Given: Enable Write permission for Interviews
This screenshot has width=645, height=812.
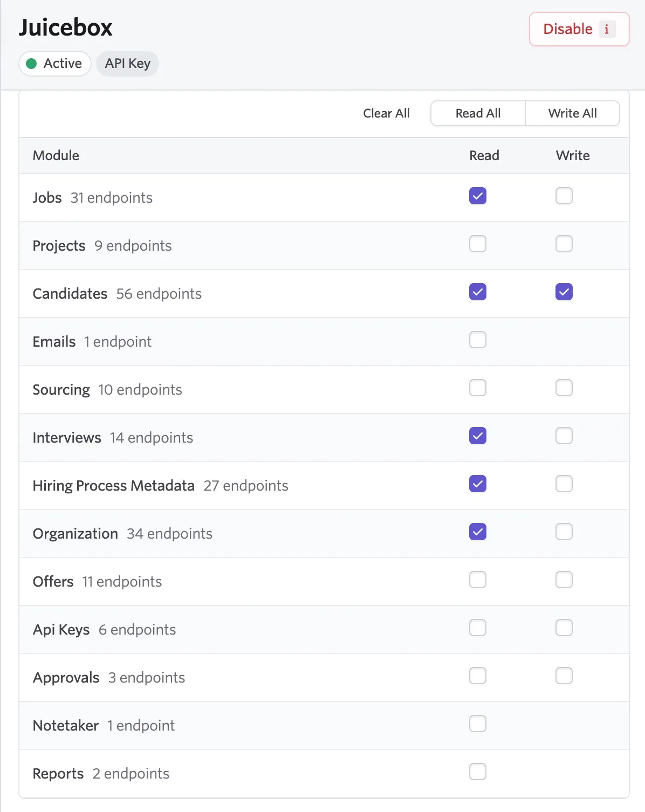Looking at the screenshot, I should click(564, 436).
